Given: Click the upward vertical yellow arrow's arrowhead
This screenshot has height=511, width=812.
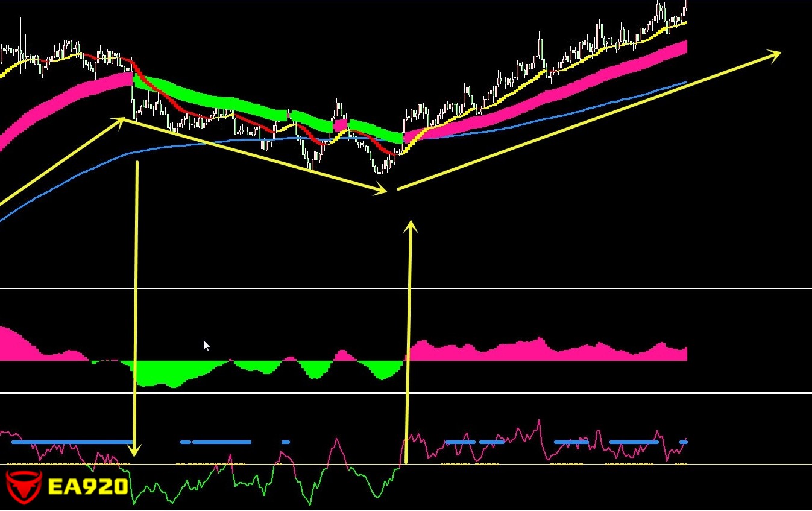Looking at the screenshot, I should coord(411,226).
